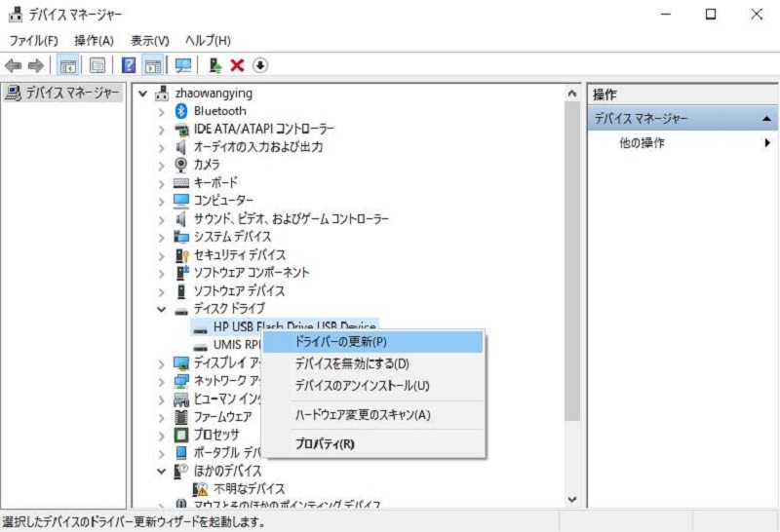Maximize the デバイス マネージャー window
Viewport: 780px width, 532px height.
tap(711, 14)
